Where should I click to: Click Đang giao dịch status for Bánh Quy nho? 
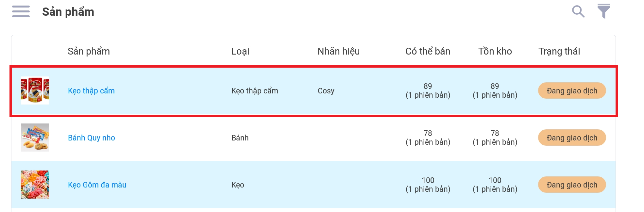pos(572,138)
